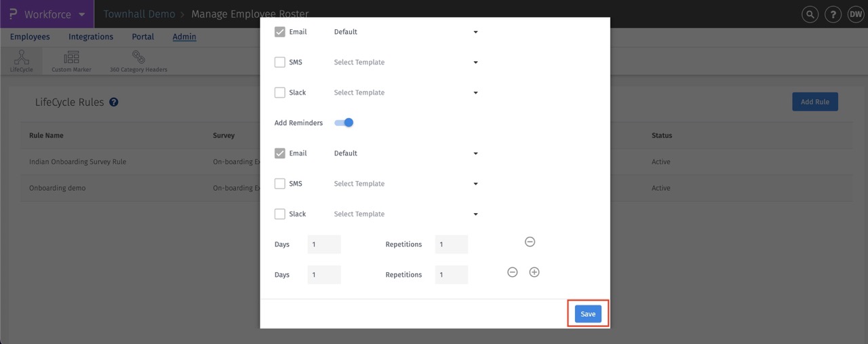Click the Save button
The image size is (868, 344).
588,314
